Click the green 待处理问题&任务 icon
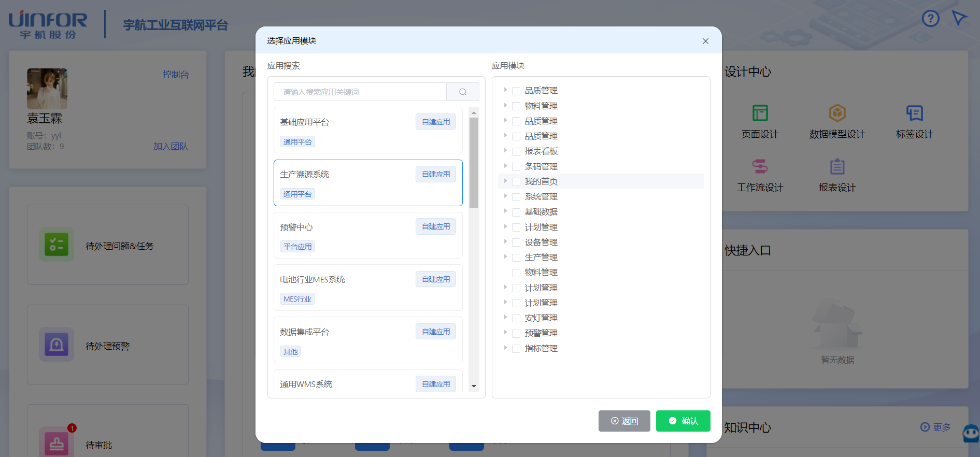This screenshot has width=980, height=457. click(56, 245)
